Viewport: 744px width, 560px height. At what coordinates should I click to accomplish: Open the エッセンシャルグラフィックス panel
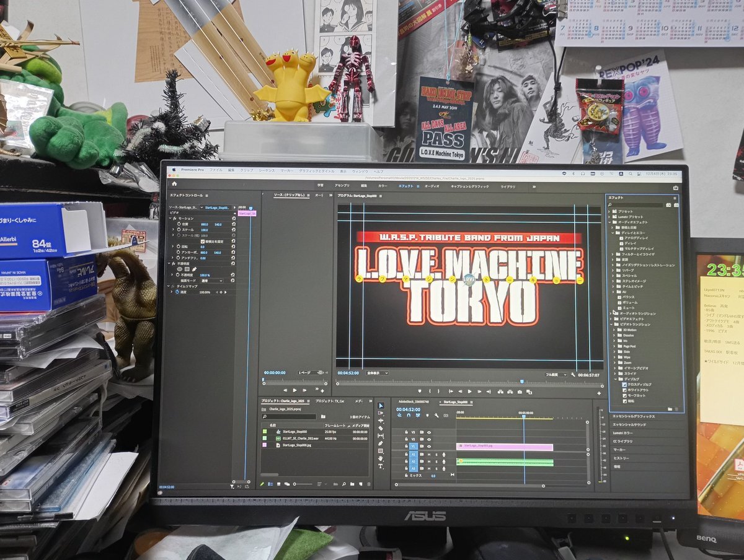point(634,416)
